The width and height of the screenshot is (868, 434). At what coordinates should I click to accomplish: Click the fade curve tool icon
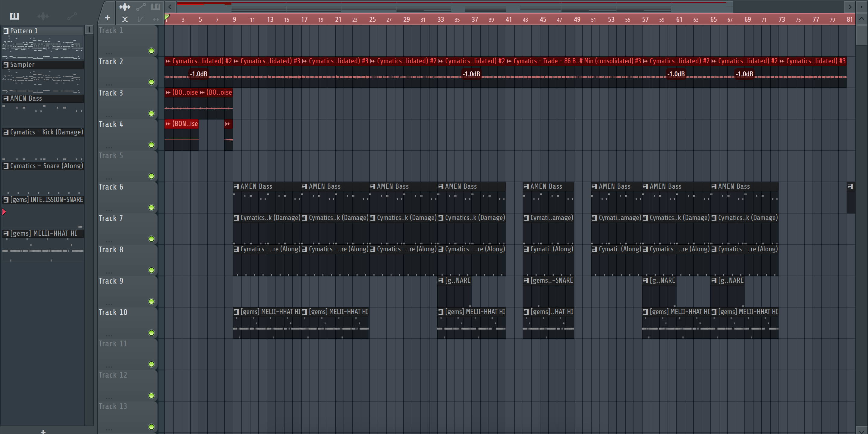tap(141, 19)
